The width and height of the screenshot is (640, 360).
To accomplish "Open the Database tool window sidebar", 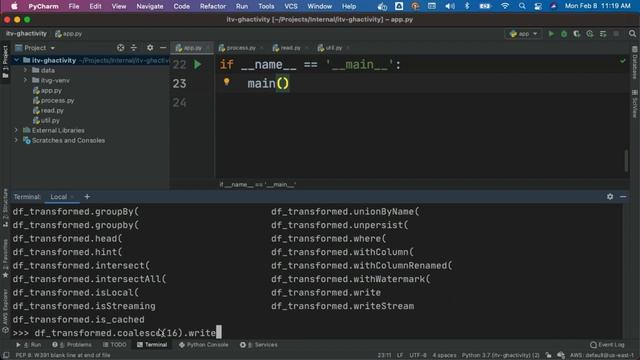I will [x=635, y=62].
